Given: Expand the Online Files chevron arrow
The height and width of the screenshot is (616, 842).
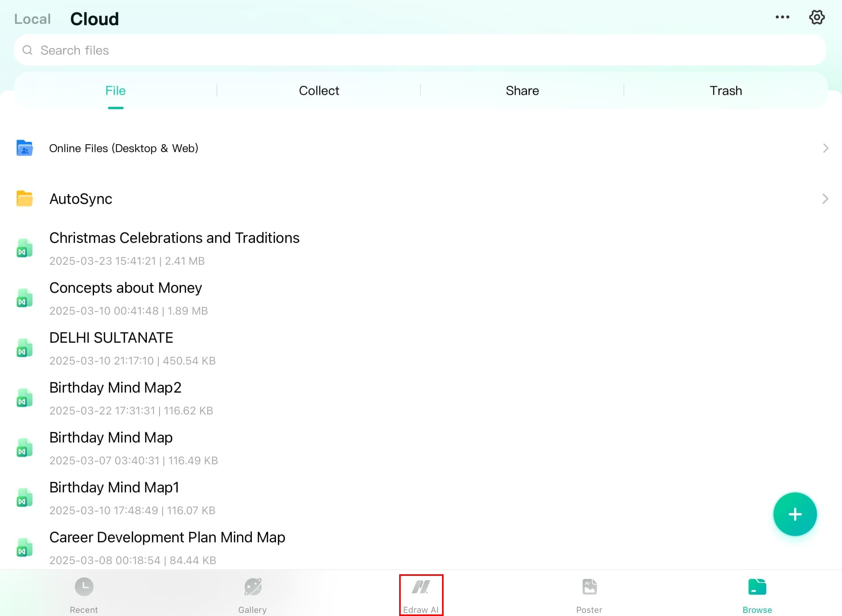Looking at the screenshot, I should pos(825,148).
